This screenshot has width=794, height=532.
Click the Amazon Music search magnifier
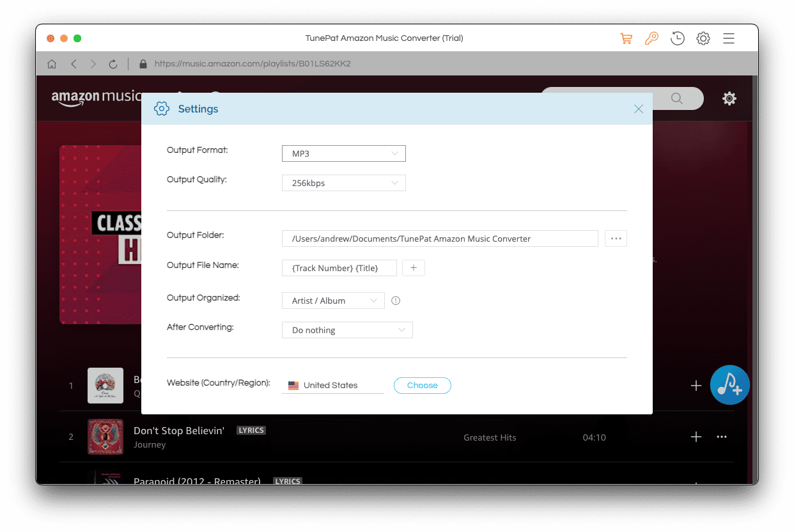[x=676, y=98]
